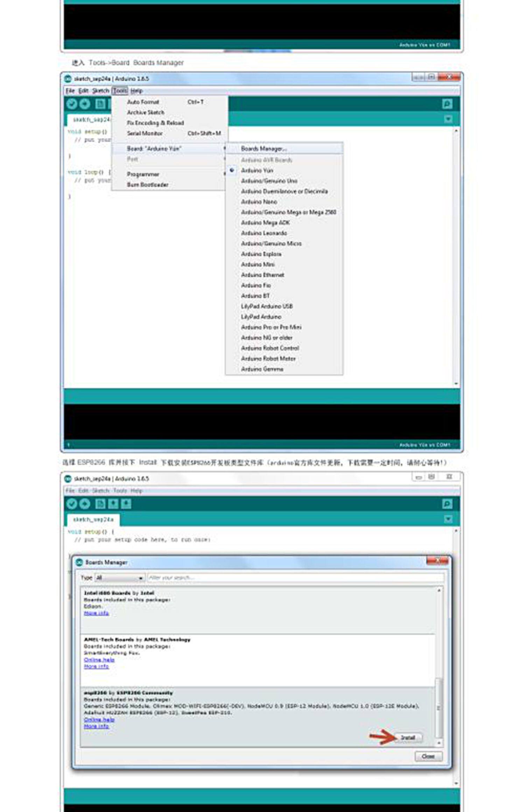
Task: Click the "Intel i686 Boards by Intel" package heading
Action: tap(119, 593)
